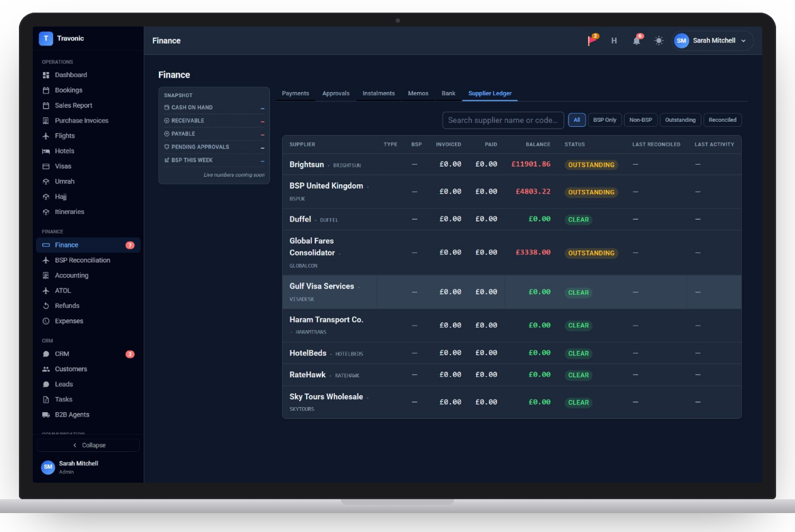Viewport: 795px width, 532px height.
Task: Filter by BSP Only
Action: 605,120
